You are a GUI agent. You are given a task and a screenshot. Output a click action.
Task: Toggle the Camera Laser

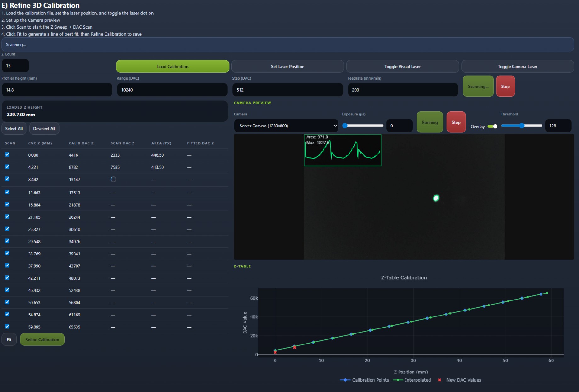518,66
